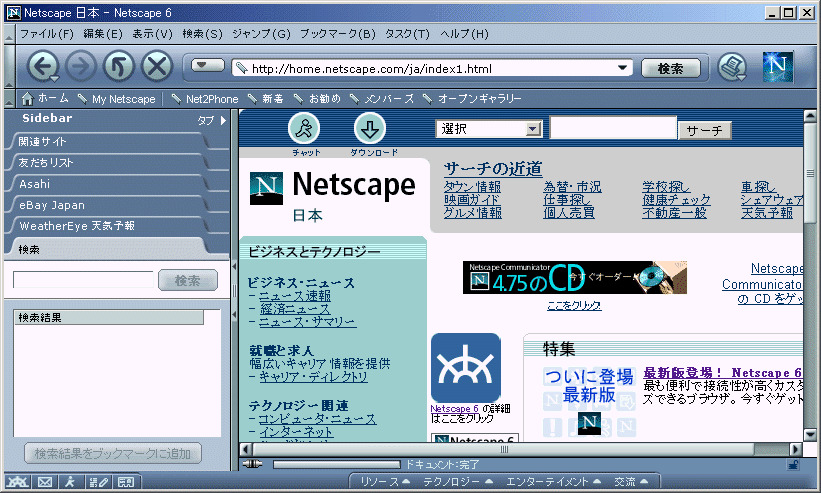Open the タスク(T) menu
This screenshot has height=493, width=821.
(407, 34)
